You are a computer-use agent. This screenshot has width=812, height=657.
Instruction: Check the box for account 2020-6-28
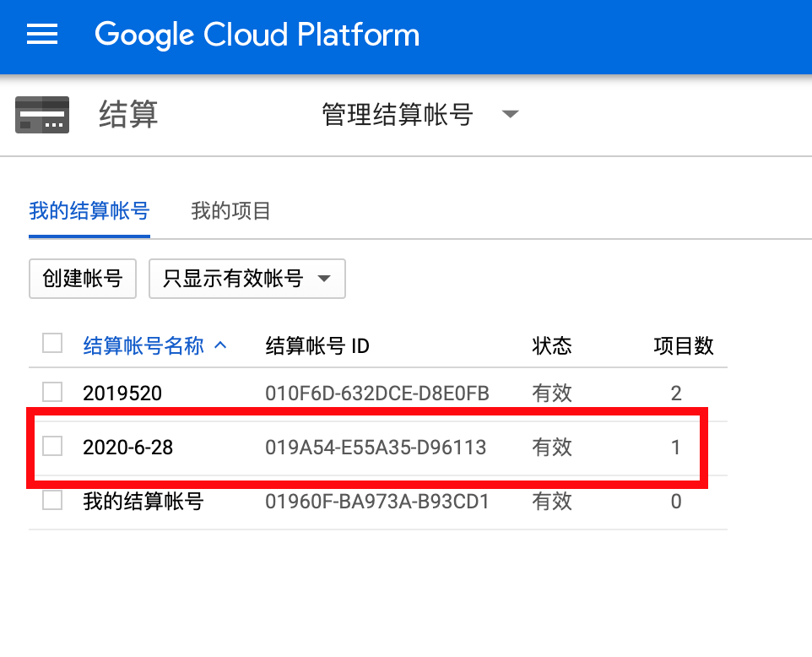(x=52, y=446)
